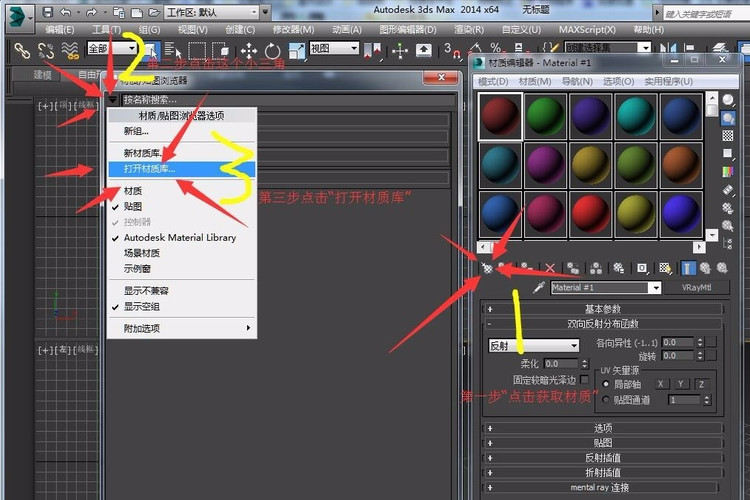
Task: Expand the 反射插值 rollout
Action: pyautogui.click(x=602, y=457)
